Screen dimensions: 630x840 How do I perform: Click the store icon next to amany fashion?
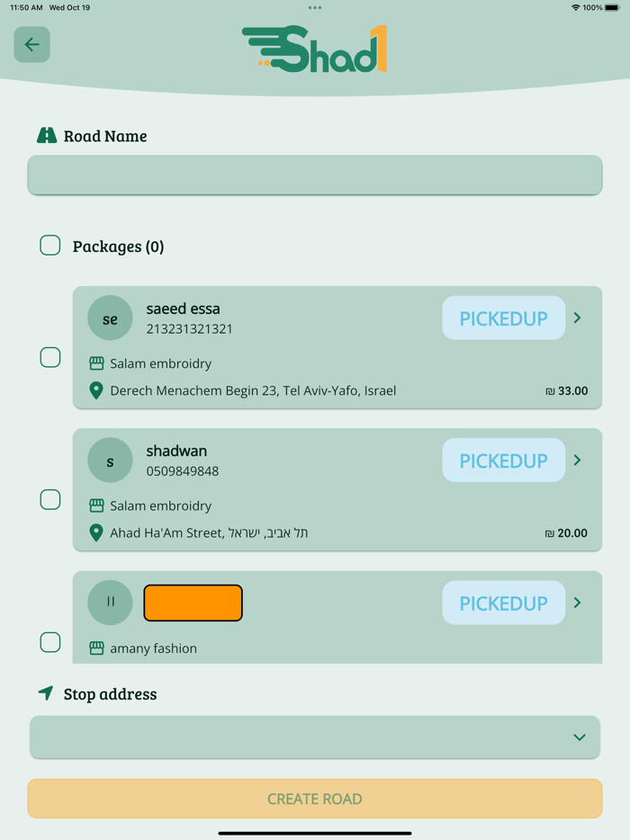[x=96, y=648]
